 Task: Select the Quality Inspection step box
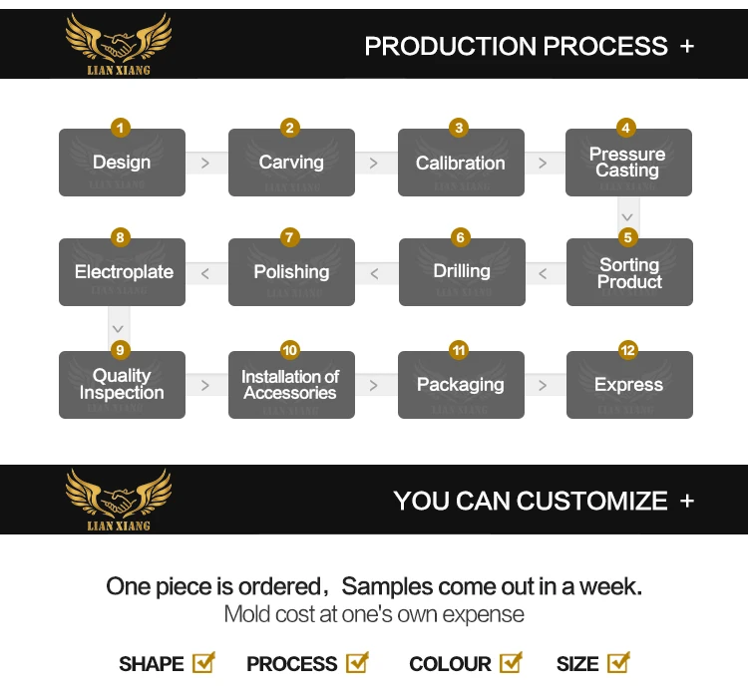click(x=122, y=384)
